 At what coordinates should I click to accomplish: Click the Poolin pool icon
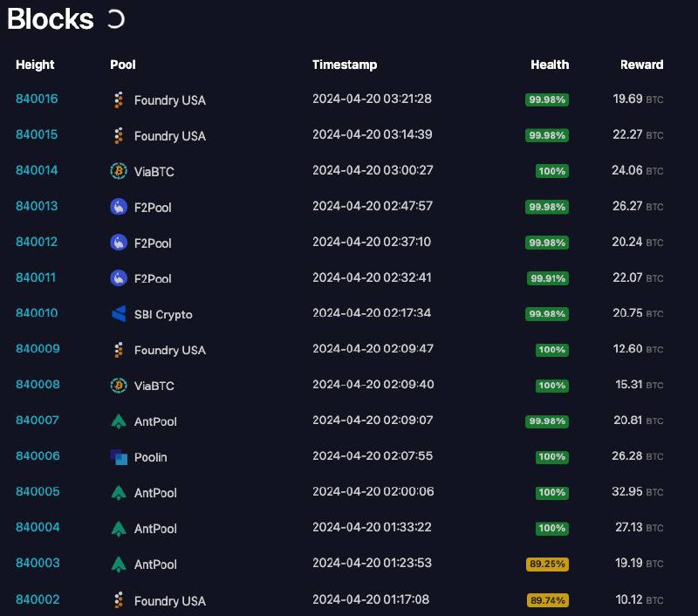click(x=119, y=456)
